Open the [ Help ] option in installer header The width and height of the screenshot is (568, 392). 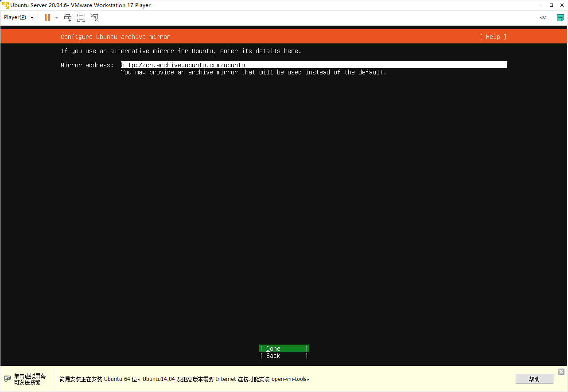(x=493, y=37)
